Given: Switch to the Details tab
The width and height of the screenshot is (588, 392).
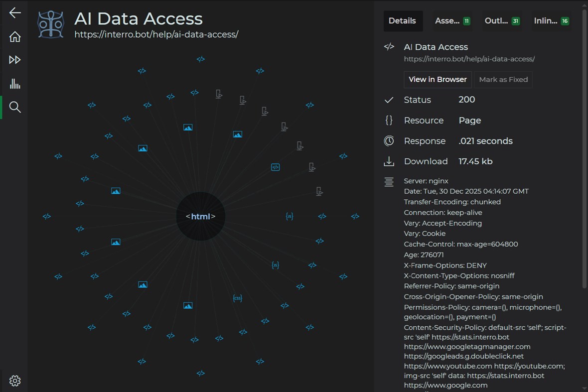Looking at the screenshot, I should click(x=402, y=21).
